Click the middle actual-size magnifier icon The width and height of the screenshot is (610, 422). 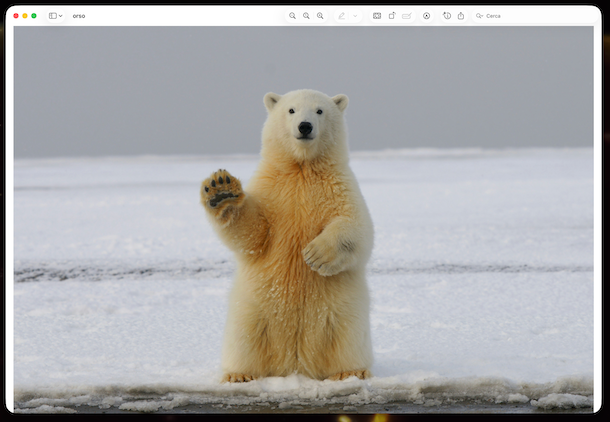(306, 16)
